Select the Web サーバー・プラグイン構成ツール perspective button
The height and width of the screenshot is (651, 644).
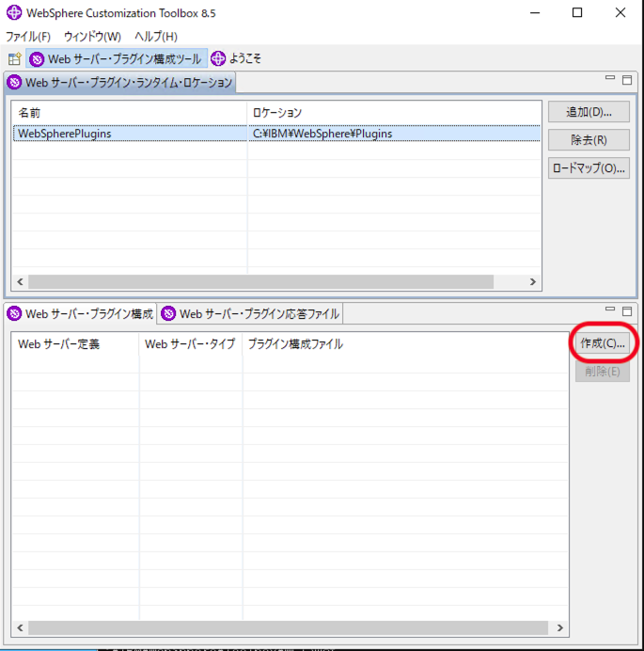pos(117,59)
